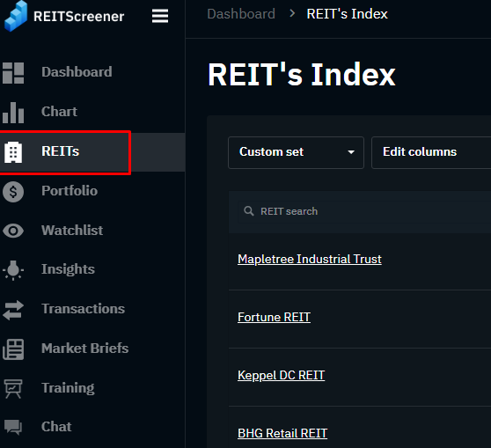Click the Training presentation-board icon
Screen dimensions: 491x448
[13, 388]
